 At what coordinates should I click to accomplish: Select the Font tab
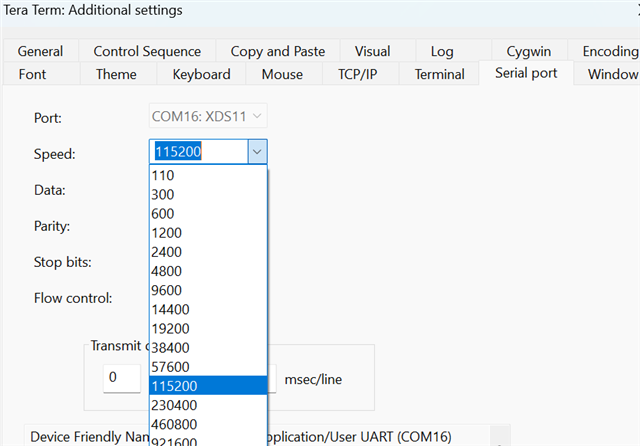(x=32, y=74)
